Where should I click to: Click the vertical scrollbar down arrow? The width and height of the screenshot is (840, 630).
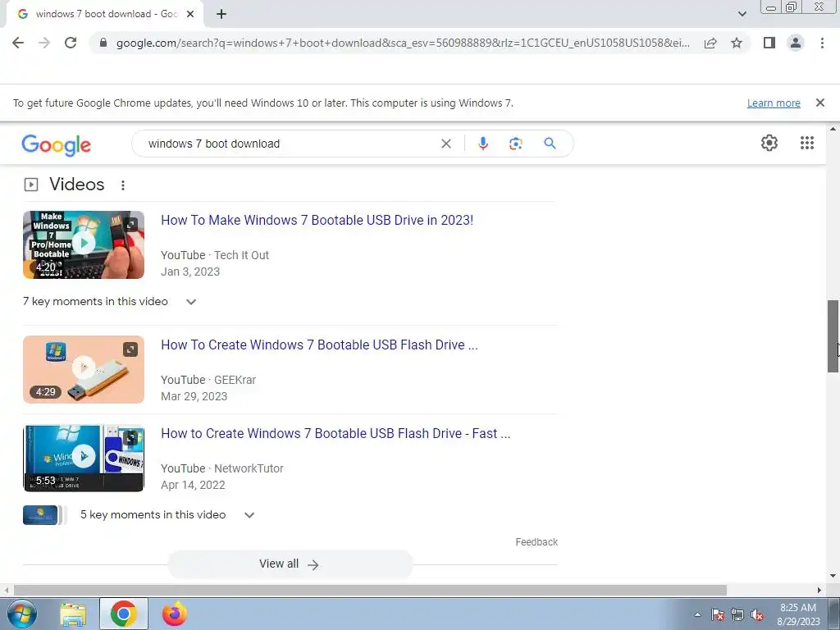point(833,576)
